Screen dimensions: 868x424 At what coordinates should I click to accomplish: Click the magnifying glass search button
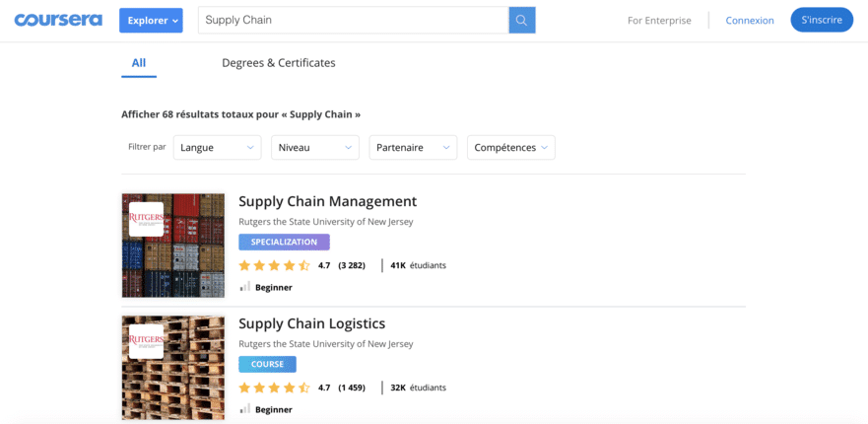click(521, 21)
